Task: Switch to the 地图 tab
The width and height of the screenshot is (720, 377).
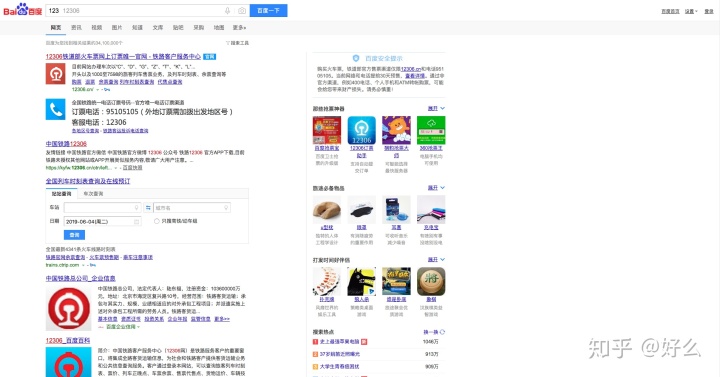Action: (x=219, y=28)
